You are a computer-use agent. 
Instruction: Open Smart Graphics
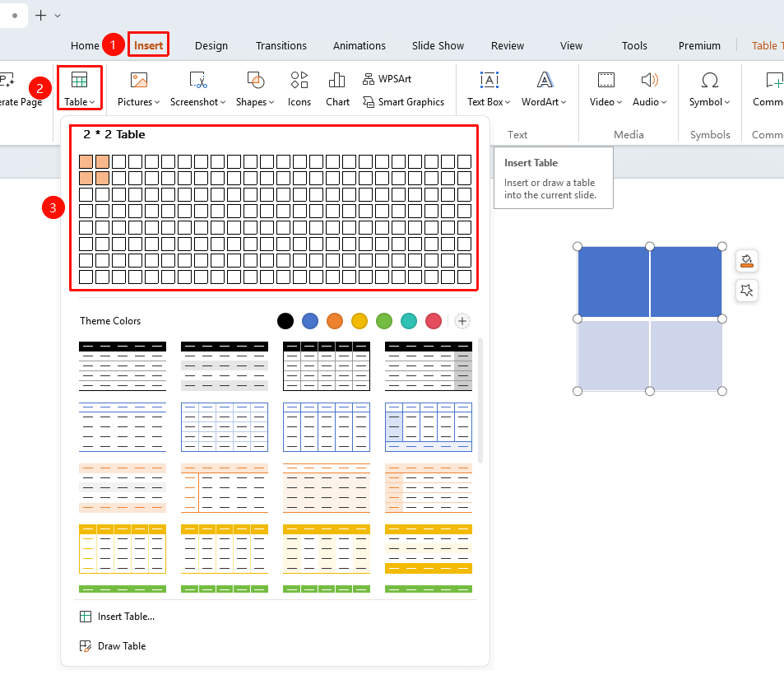pos(403,102)
